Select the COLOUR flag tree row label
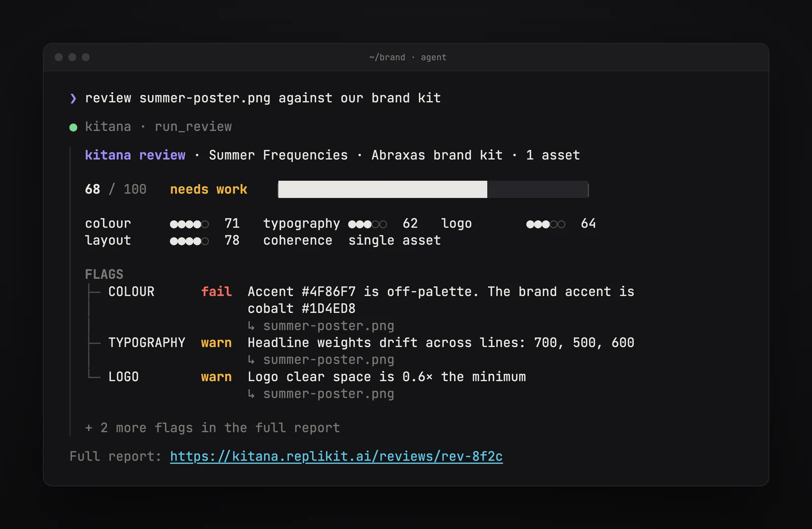 coord(131,291)
